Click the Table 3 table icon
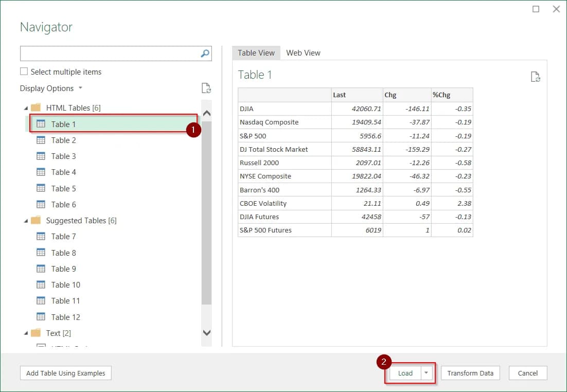 [x=41, y=156]
